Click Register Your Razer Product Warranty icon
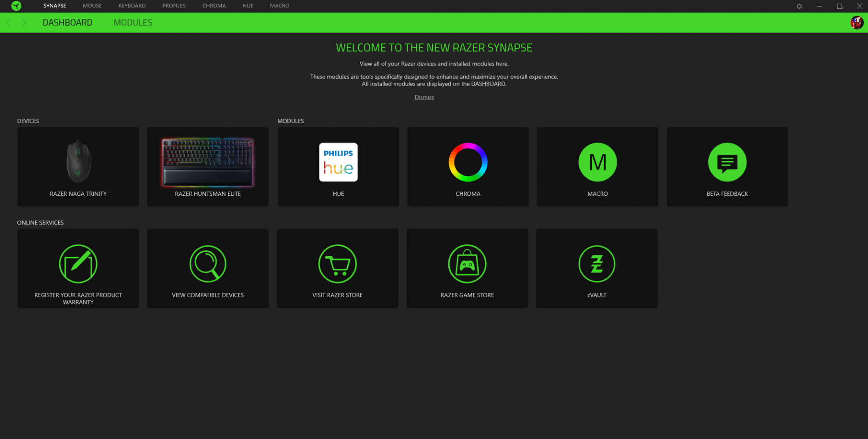This screenshot has width=868, height=439. tap(78, 264)
